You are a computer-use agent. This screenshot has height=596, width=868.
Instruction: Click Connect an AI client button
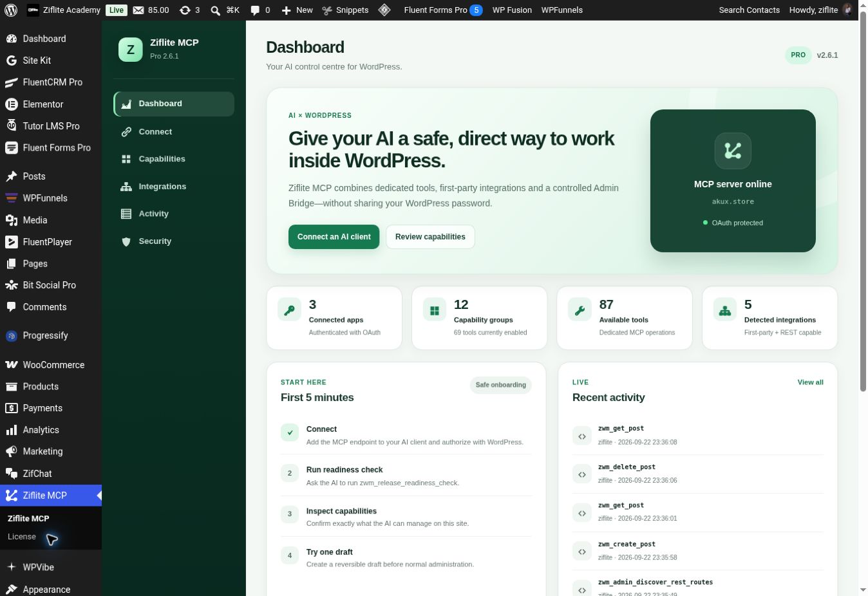coord(334,237)
